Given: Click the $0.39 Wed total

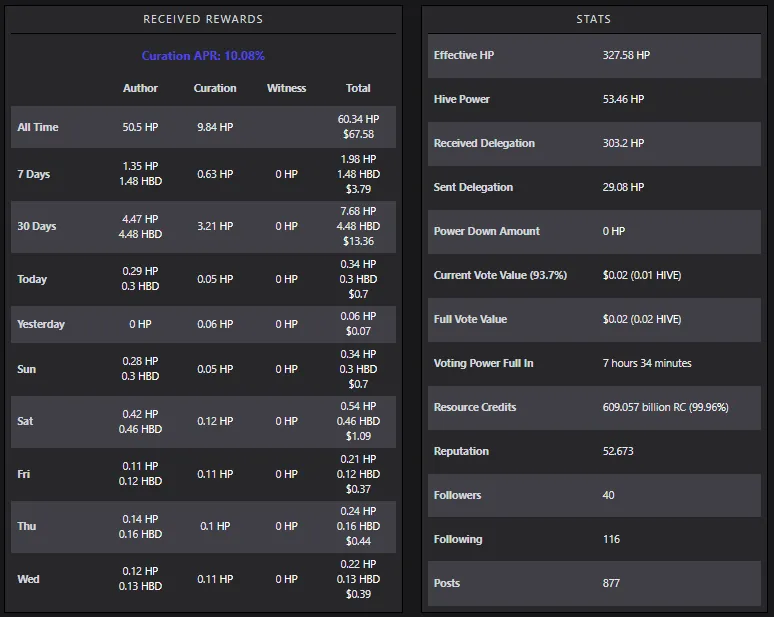Looking at the screenshot, I should coord(358,594).
